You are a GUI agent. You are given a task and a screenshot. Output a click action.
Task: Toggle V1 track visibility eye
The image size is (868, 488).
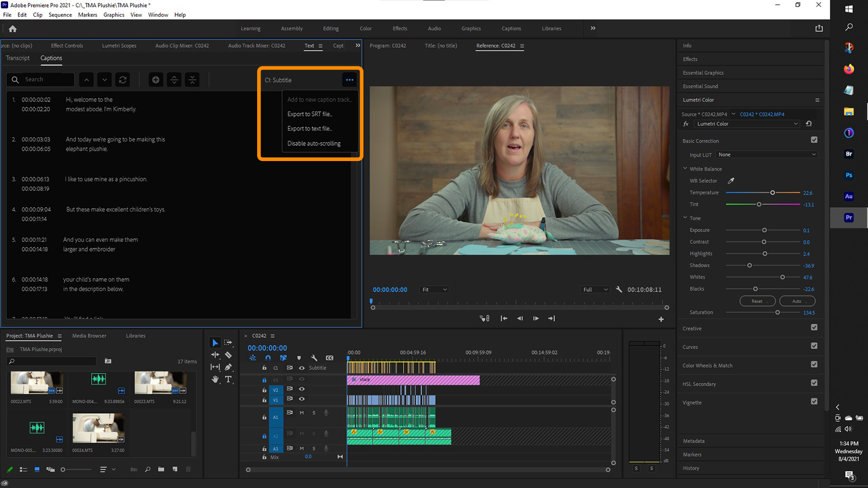coord(302,399)
